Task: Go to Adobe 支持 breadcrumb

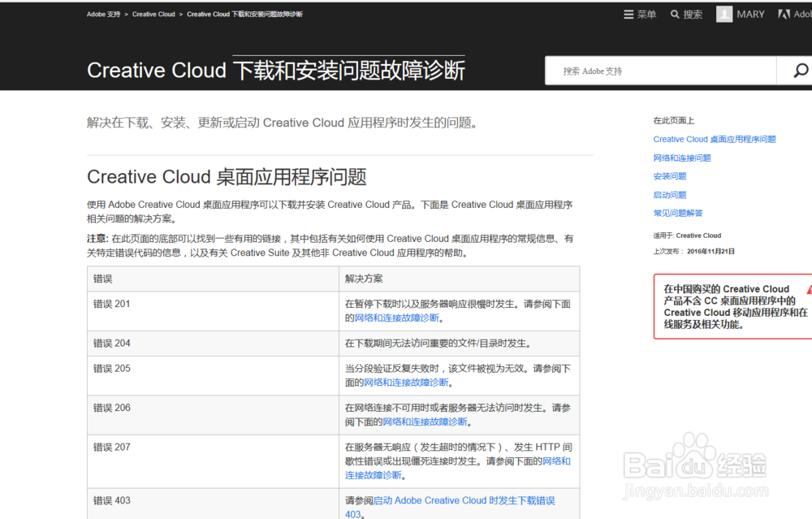Action: point(104,15)
